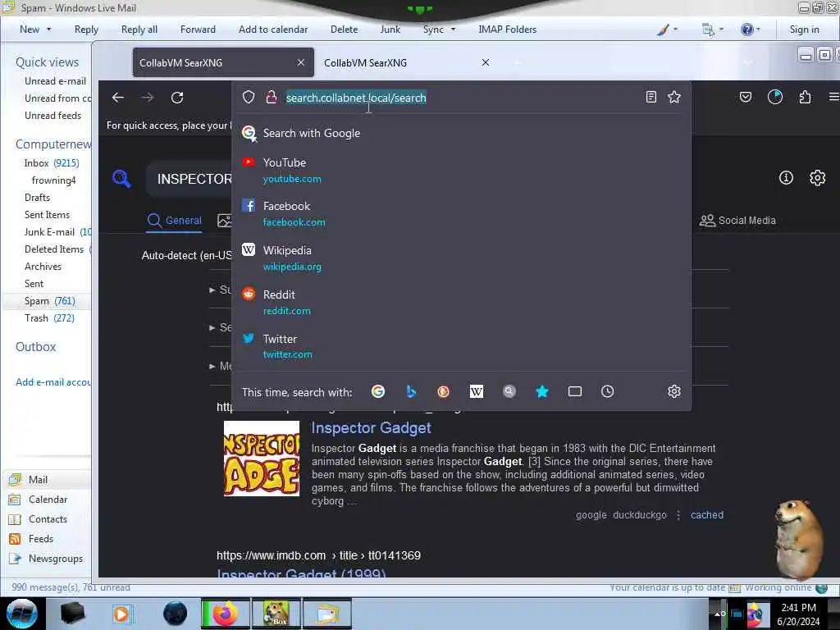Open Unread e-mail quick view

pos(55,81)
